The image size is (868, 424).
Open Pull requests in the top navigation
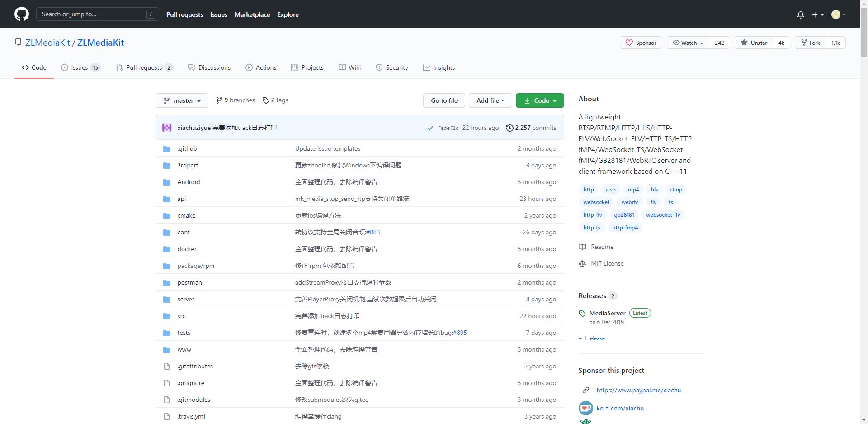pyautogui.click(x=184, y=14)
